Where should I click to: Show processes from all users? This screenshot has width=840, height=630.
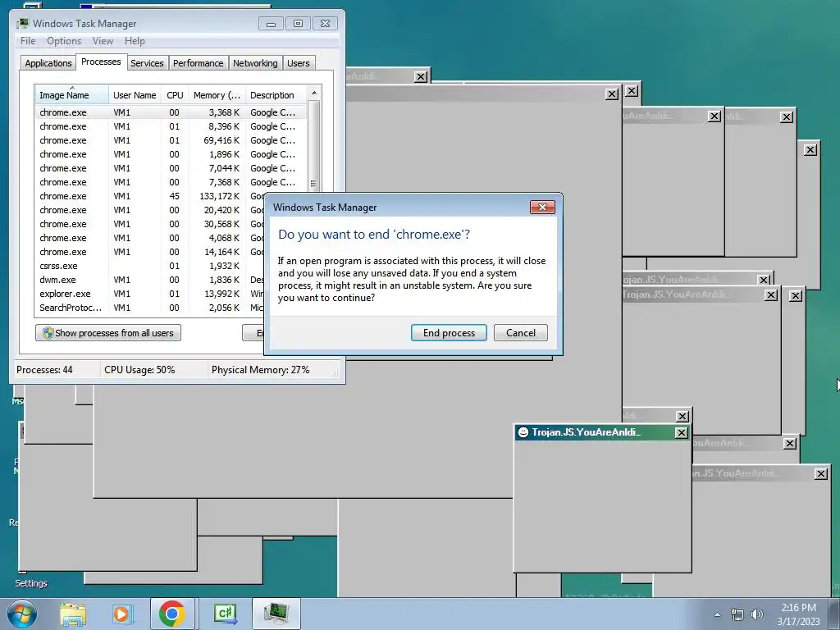point(108,333)
